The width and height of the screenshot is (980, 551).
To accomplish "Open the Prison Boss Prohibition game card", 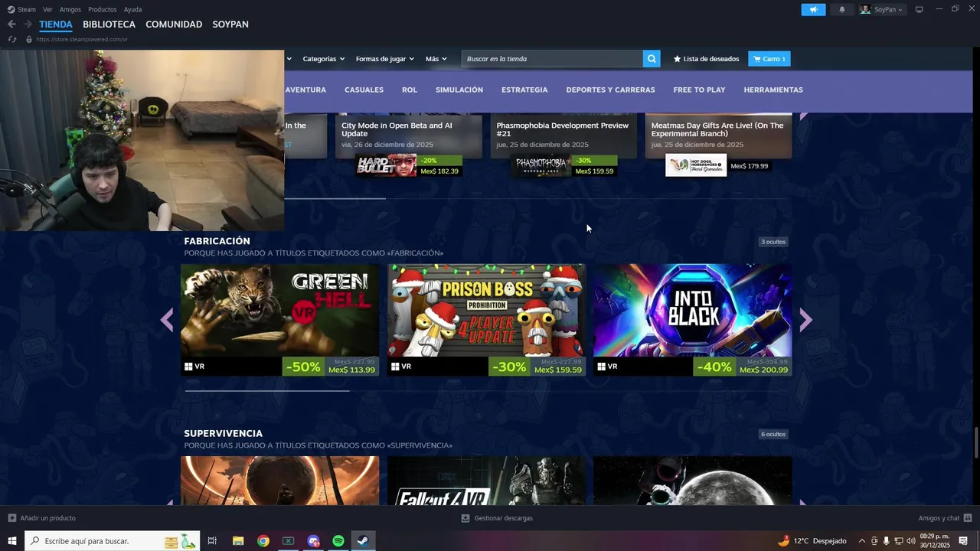I will tap(486, 320).
